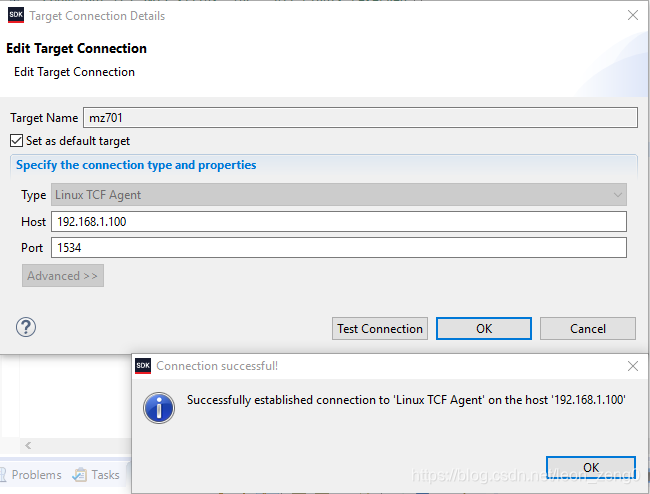Viewport: 650px width, 494px height.
Task: Click the 'Edit Target Connection' bold heading
Action: (x=76, y=48)
